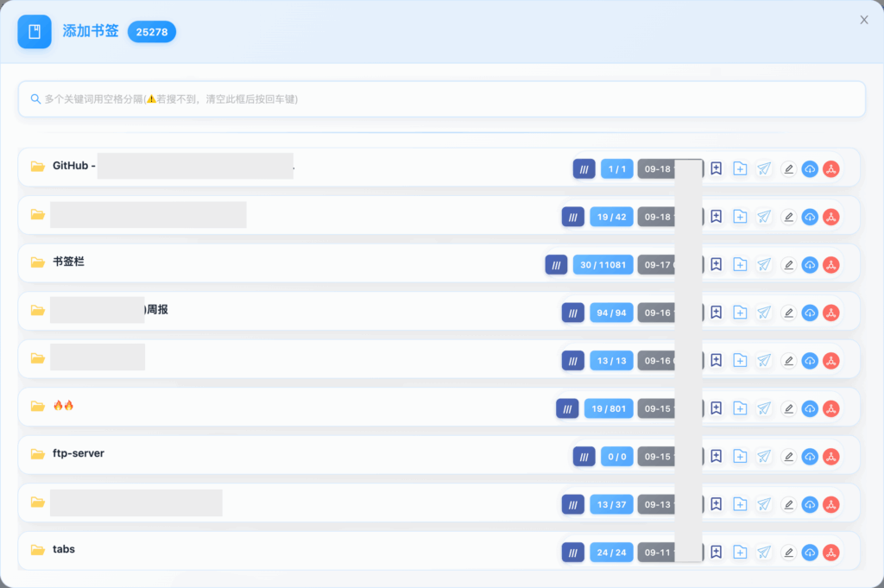This screenshot has height=588, width=884.
Task: Open the tabs folder
Action: coord(64,549)
